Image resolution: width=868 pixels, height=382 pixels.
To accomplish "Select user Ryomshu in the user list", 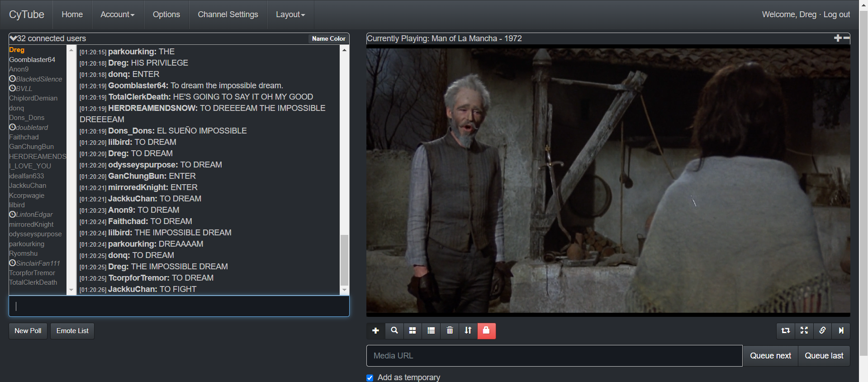I will [x=23, y=253].
